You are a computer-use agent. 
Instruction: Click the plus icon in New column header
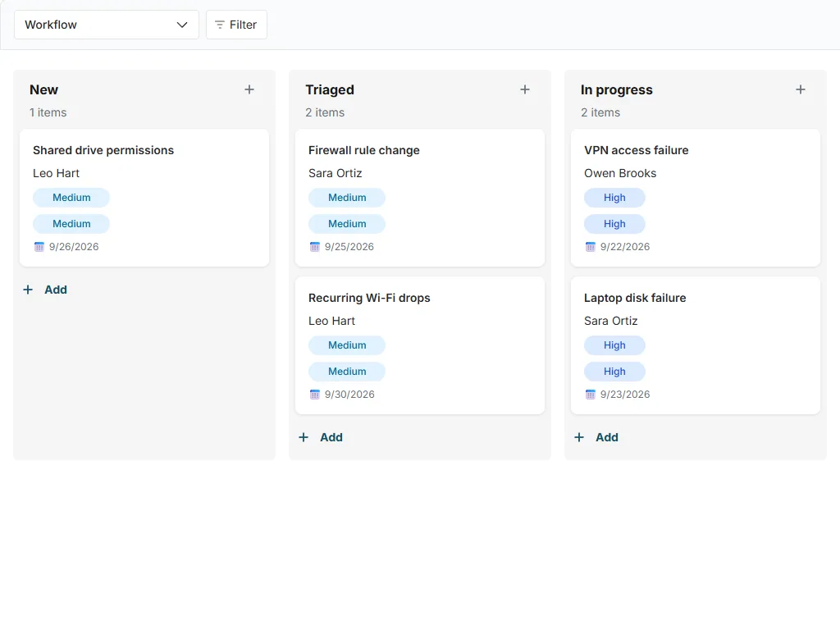pos(249,89)
